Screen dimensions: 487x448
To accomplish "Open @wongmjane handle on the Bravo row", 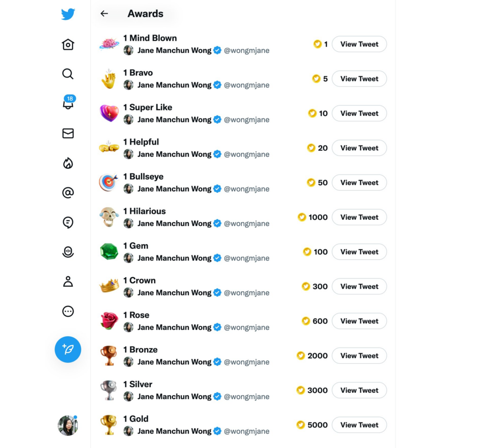I will click(246, 85).
